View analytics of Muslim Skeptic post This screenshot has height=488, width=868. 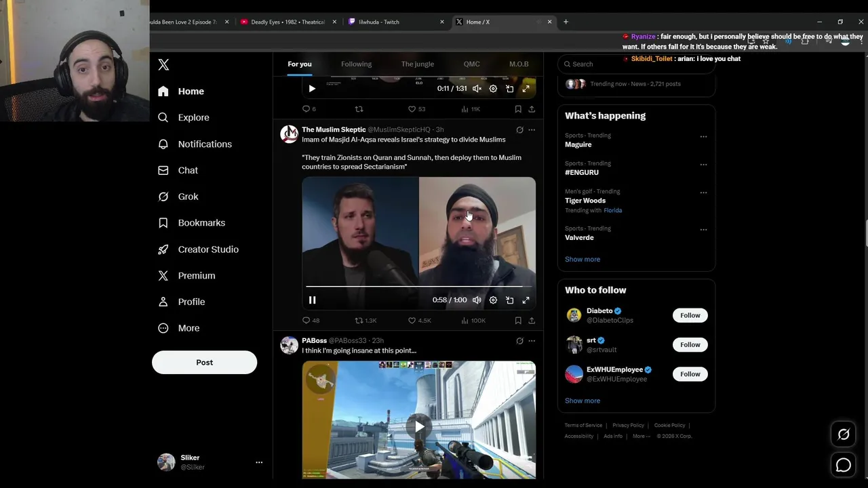click(x=473, y=320)
